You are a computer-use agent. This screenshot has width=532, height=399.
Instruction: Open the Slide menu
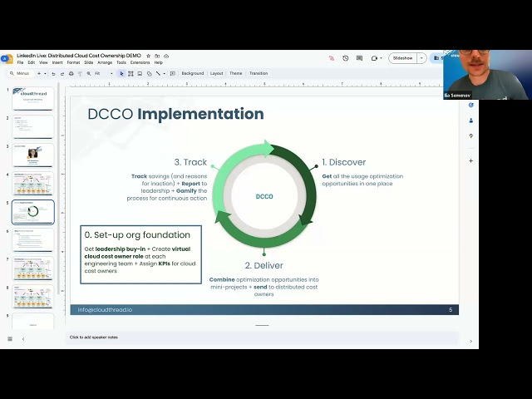89,62
